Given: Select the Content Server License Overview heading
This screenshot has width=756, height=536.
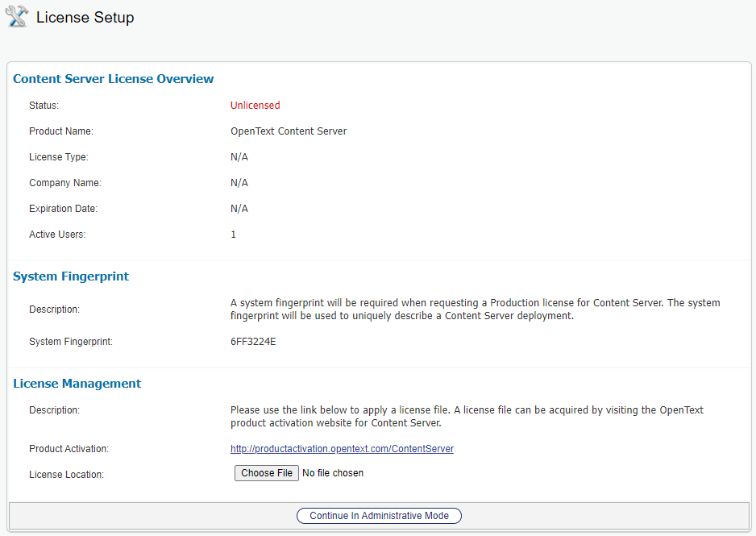Looking at the screenshot, I should click(114, 79).
